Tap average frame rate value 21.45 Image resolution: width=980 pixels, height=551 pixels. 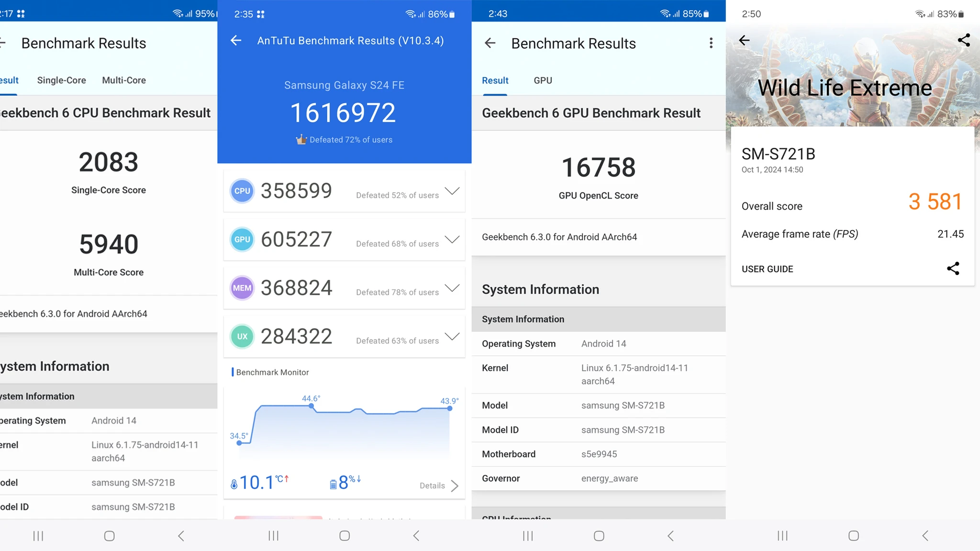coord(951,234)
